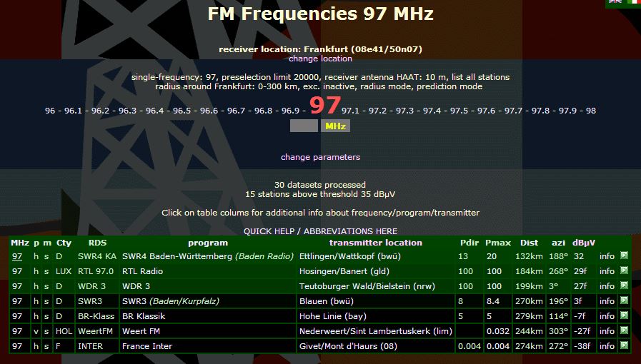Jump to frequency 97.3

pos(404,111)
